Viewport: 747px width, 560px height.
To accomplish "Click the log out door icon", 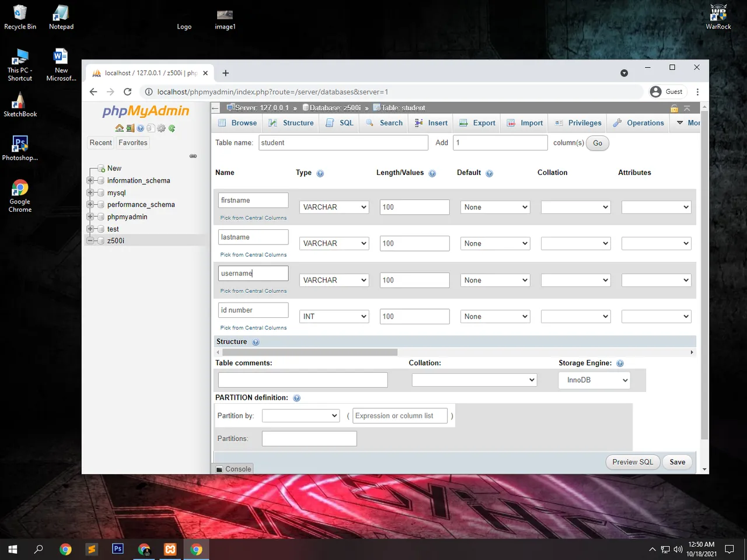I will (130, 128).
